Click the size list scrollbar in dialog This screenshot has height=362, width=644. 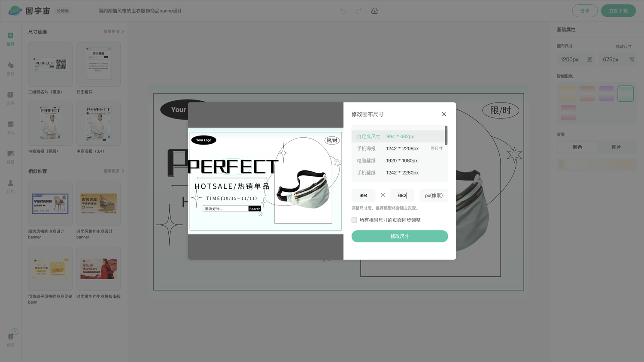tap(447, 136)
